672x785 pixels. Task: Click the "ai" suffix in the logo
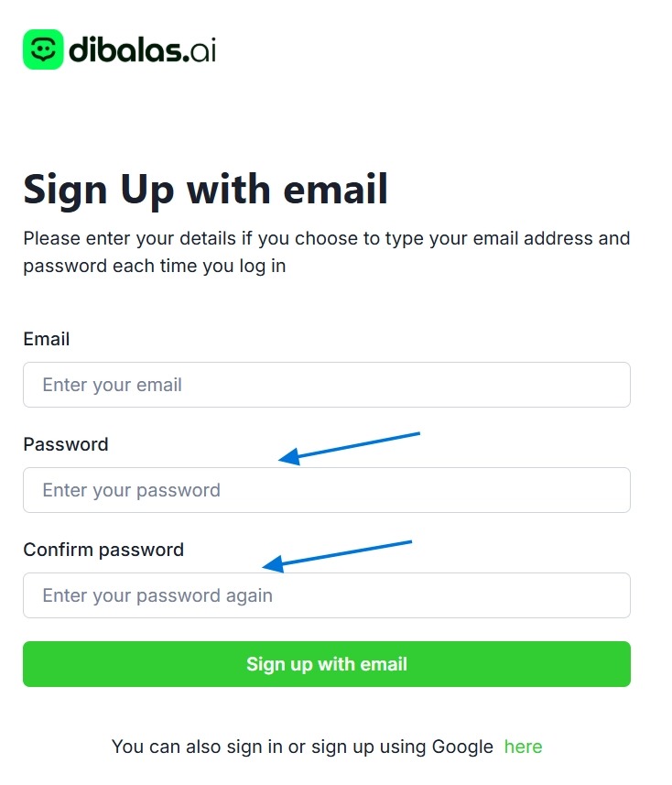(x=204, y=49)
